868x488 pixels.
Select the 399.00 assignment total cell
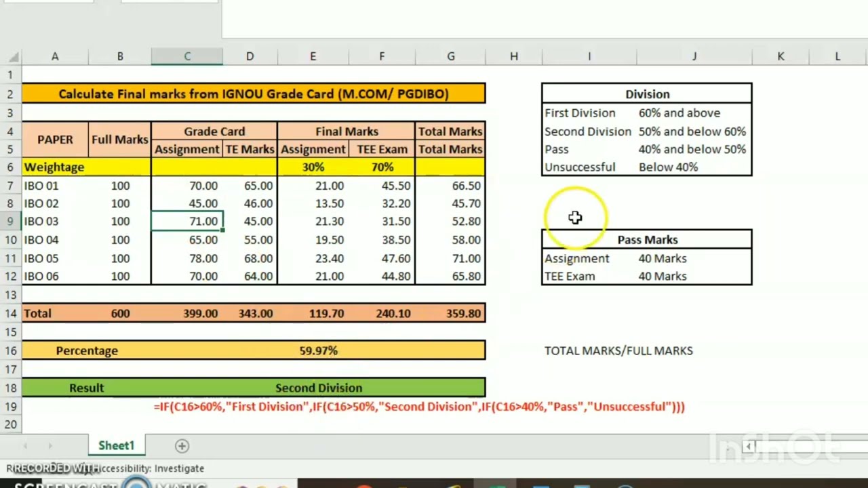click(187, 314)
